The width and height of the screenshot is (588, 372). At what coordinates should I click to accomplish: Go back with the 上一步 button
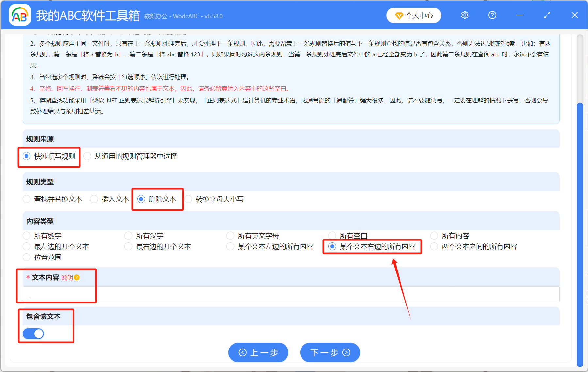coord(258,352)
